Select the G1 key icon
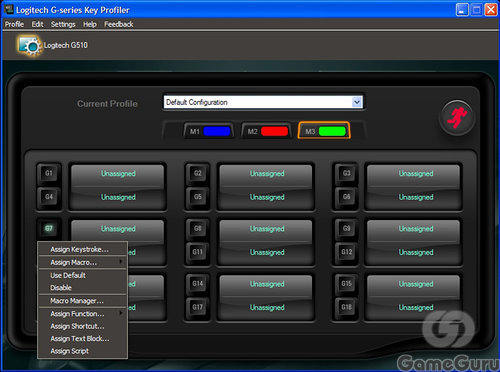Viewport: 500px width, 372px height. pyautogui.click(x=49, y=173)
